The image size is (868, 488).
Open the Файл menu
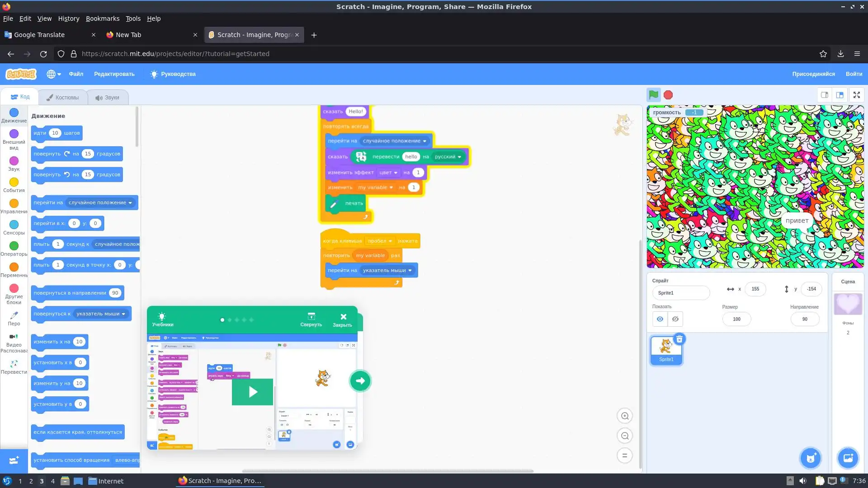(x=76, y=74)
